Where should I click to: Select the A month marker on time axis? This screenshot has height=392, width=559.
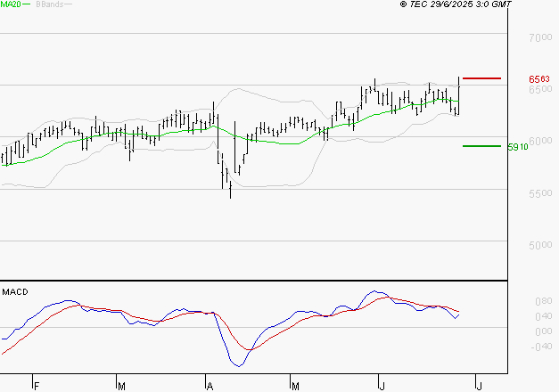[210, 386]
